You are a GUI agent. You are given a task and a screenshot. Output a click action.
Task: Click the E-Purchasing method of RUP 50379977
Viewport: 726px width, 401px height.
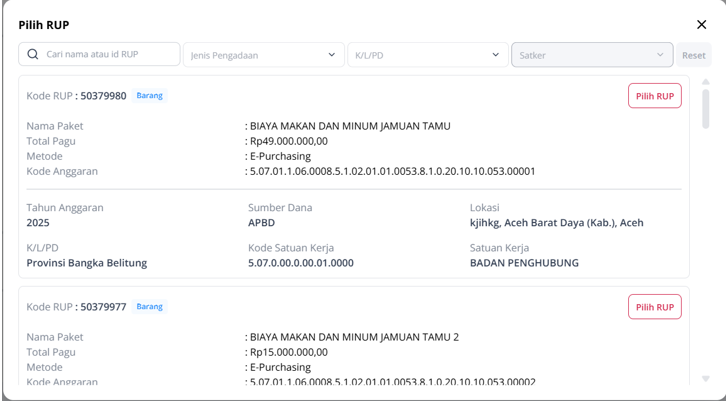(x=281, y=367)
